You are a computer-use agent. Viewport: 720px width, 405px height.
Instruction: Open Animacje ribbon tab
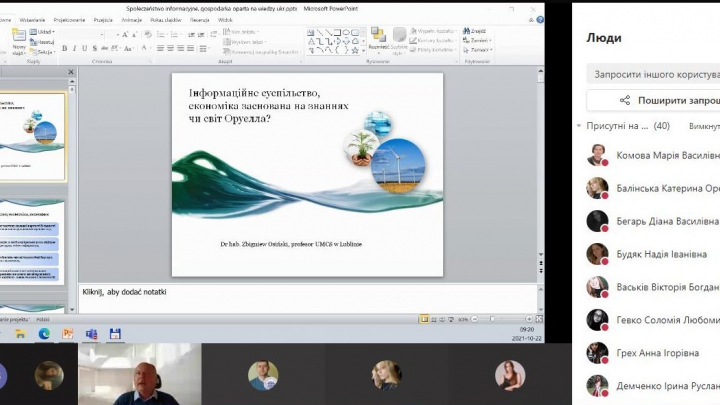[x=132, y=20]
